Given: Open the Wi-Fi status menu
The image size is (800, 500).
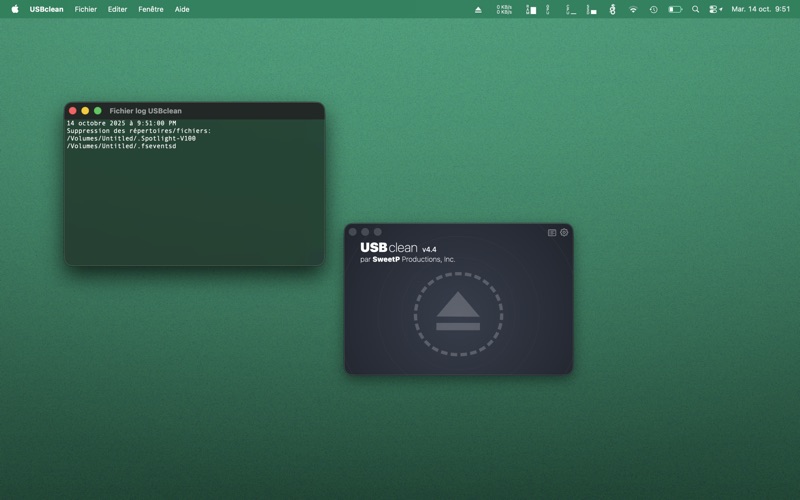Looking at the screenshot, I should [633, 9].
